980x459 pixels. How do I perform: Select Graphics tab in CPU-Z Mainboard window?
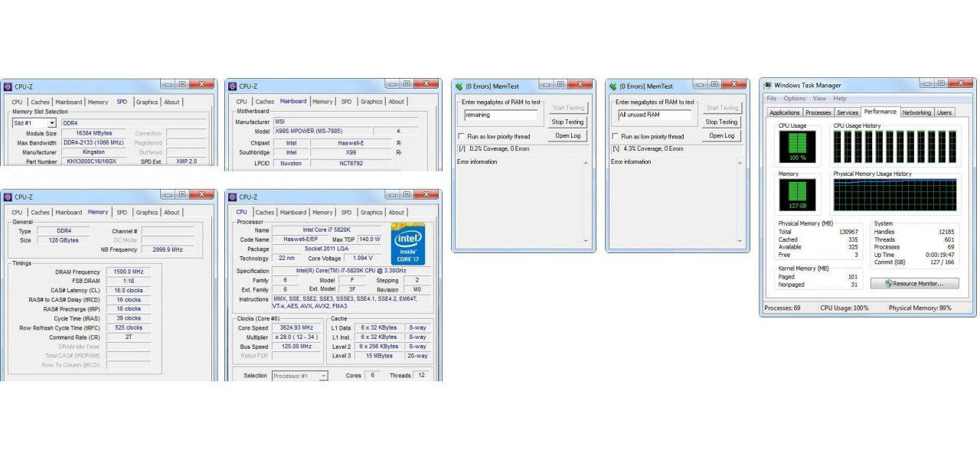[x=371, y=102]
